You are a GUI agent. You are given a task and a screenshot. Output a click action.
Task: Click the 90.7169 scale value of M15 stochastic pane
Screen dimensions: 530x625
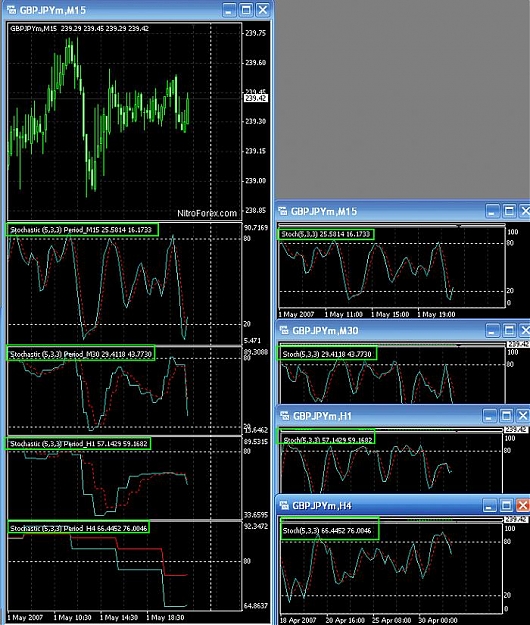(256, 227)
